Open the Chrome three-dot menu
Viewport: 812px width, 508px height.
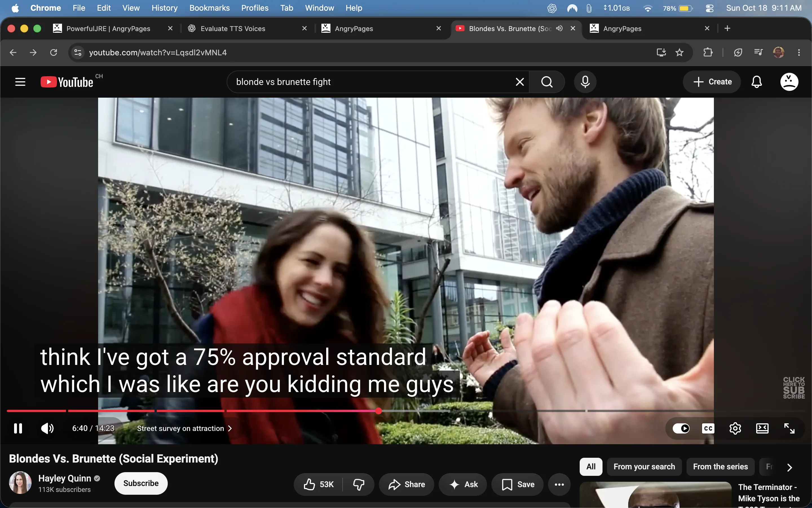tap(798, 52)
